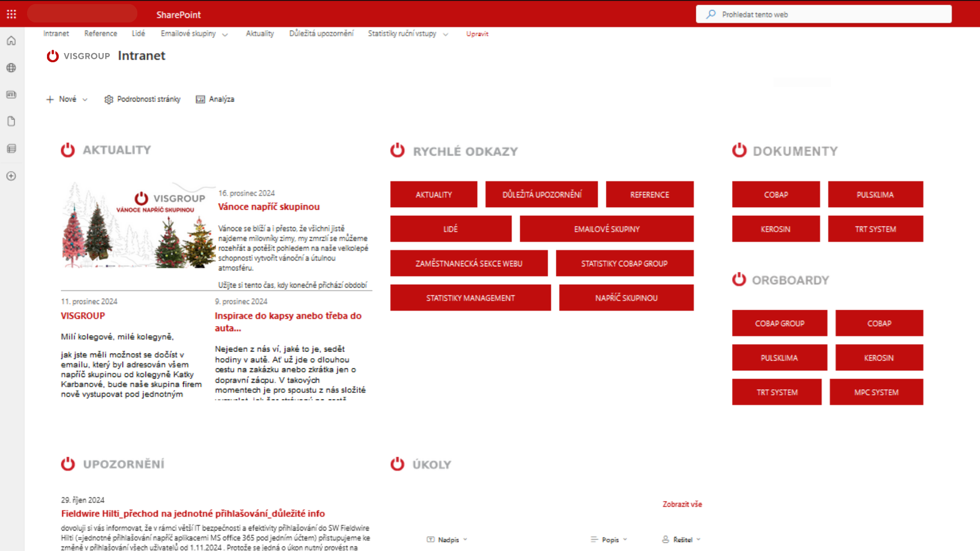The height and width of the screenshot is (551, 980).
Task: Open Reference in top navigation
Action: pyautogui.click(x=101, y=34)
